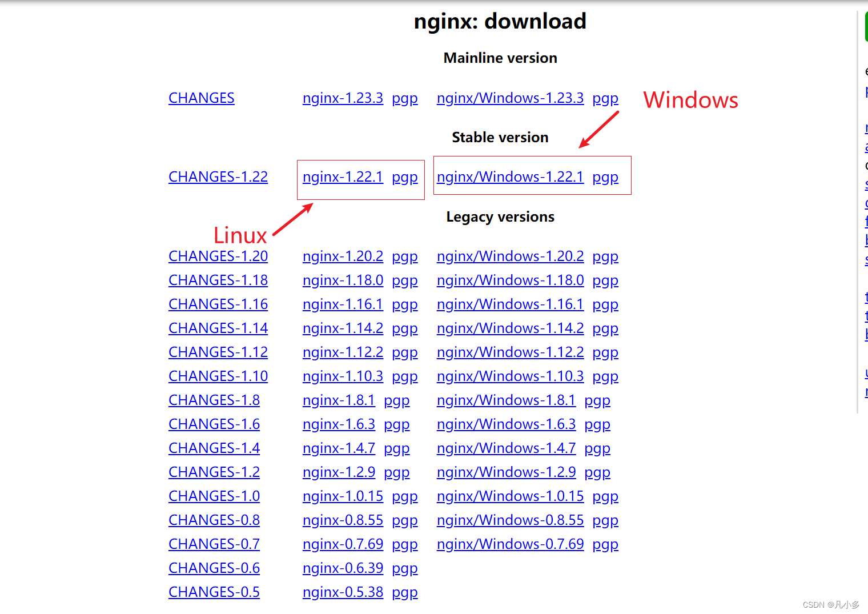Download nginx/Windows-1.10.3 build
This screenshot has height=614, width=868.
[510, 376]
